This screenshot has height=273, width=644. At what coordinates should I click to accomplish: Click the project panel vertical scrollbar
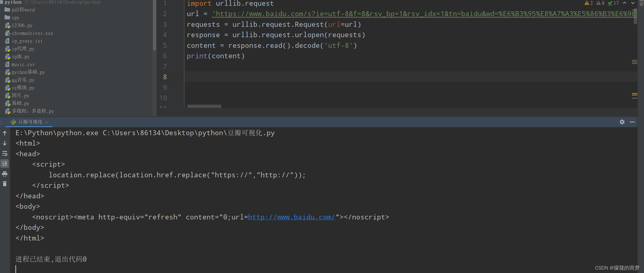click(155, 25)
